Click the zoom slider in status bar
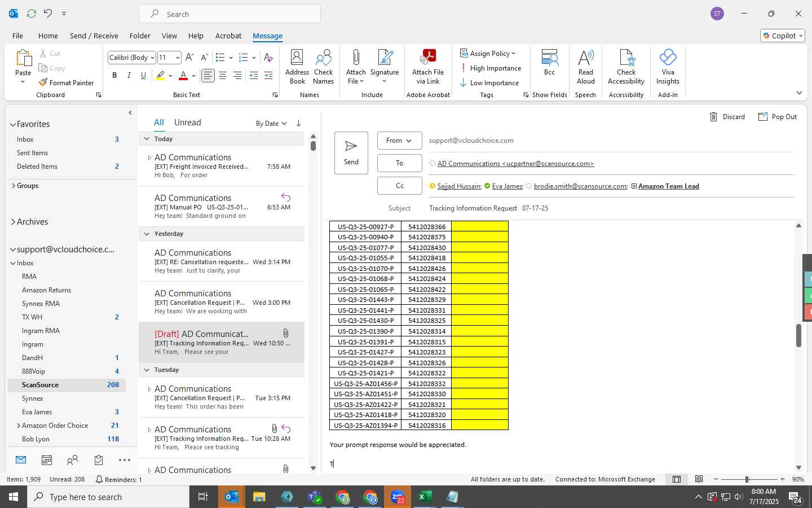The image size is (812, 508). point(747,479)
